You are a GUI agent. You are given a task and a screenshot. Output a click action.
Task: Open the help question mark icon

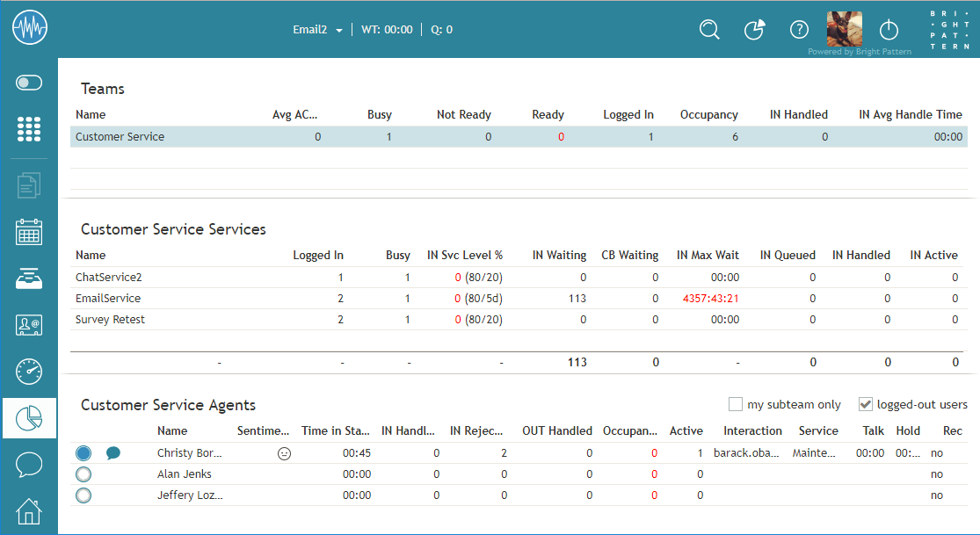(799, 29)
